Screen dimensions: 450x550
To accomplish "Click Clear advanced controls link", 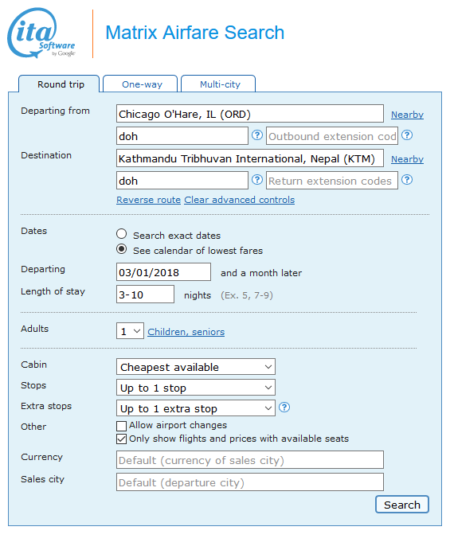I will (x=240, y=200).
